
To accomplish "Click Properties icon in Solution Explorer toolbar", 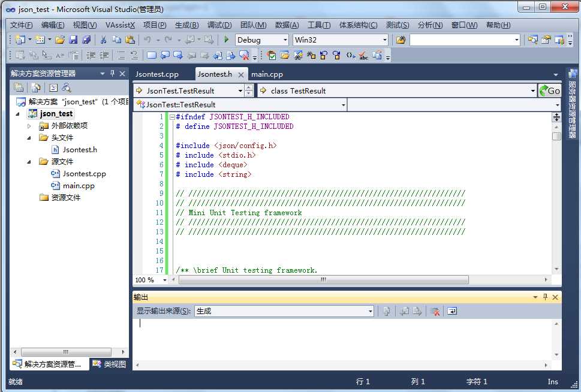I will [x=19, y=88].
